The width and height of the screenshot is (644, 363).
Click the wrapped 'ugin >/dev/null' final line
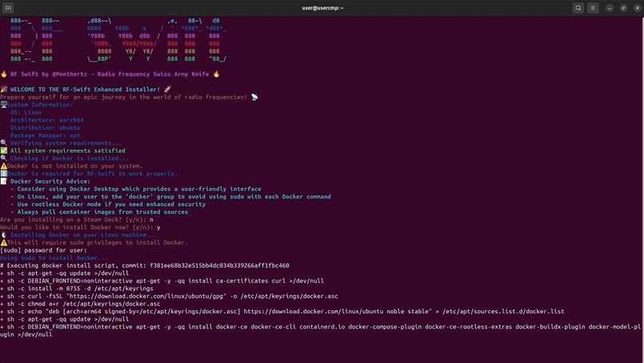click(26, 335)
